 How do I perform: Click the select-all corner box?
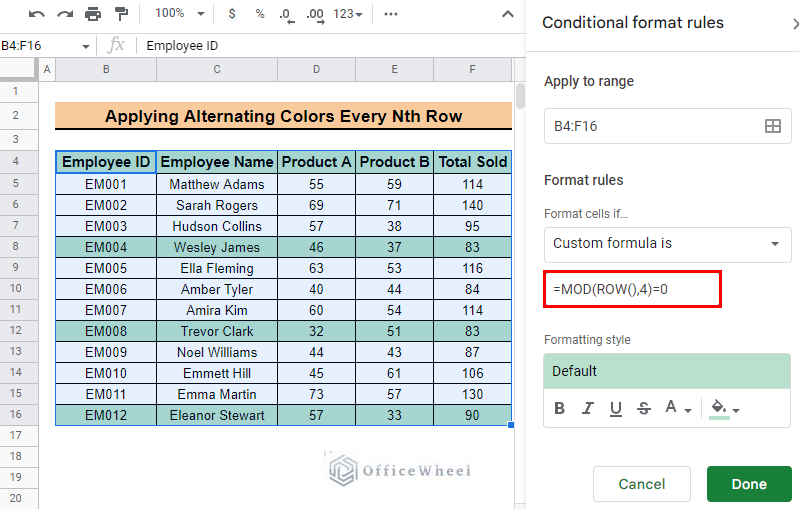[19, 69]
